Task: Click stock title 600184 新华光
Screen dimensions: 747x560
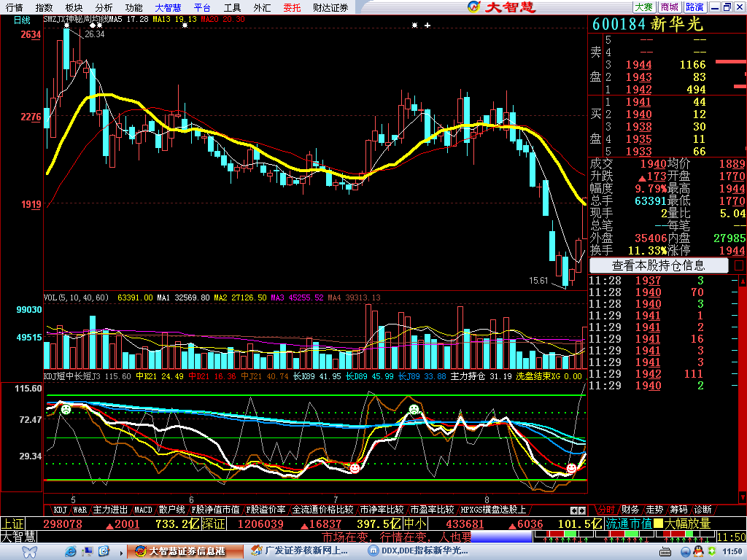Action: 648,24
